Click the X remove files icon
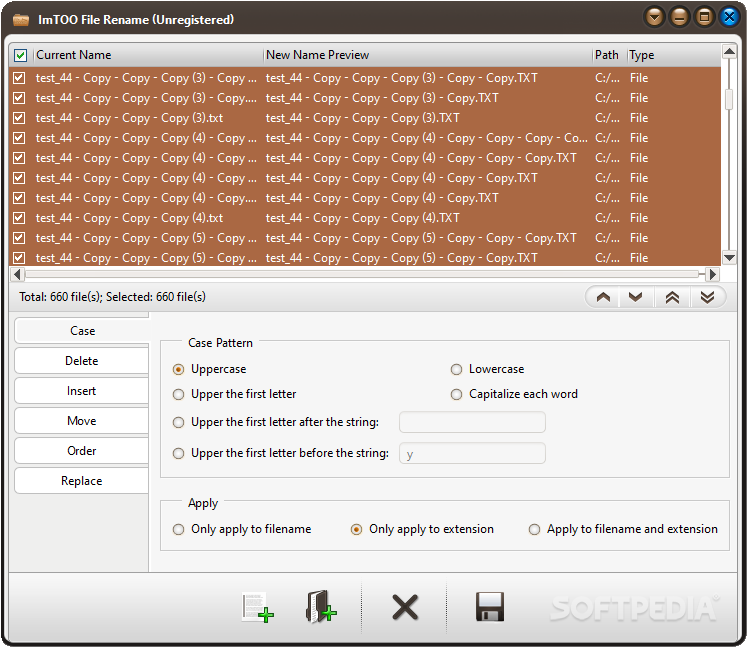747x647 pixels. 405,607
